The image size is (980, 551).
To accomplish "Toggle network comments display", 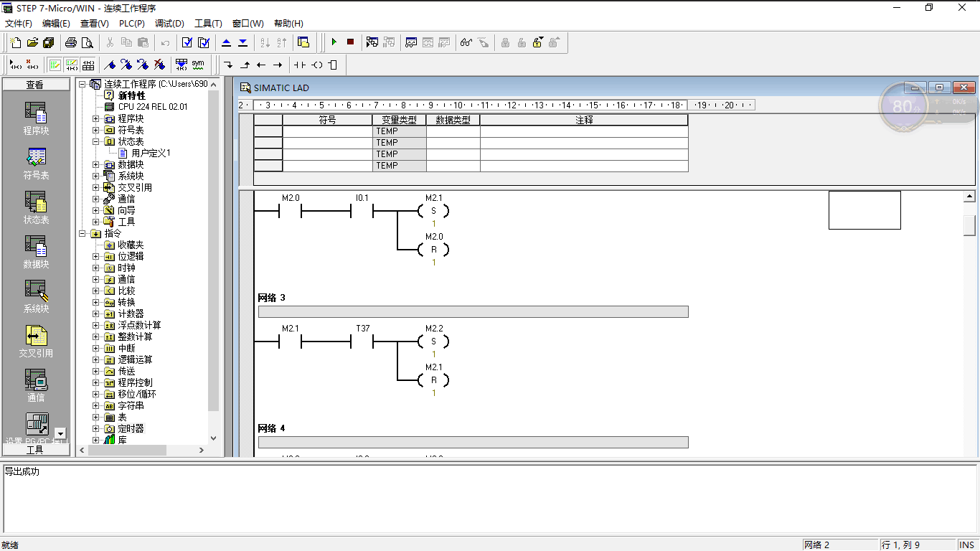I will pos(71,65).
